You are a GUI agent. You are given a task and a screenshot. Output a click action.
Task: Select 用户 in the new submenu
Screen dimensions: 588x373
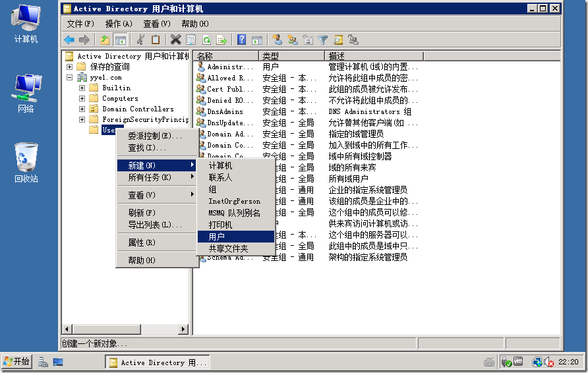coord(236,237)
